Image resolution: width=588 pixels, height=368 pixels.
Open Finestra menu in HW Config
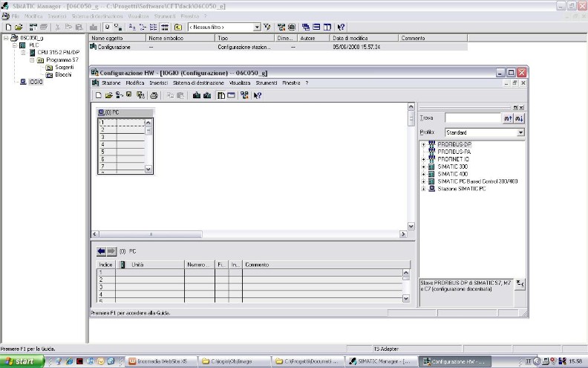tap(291, 83)
